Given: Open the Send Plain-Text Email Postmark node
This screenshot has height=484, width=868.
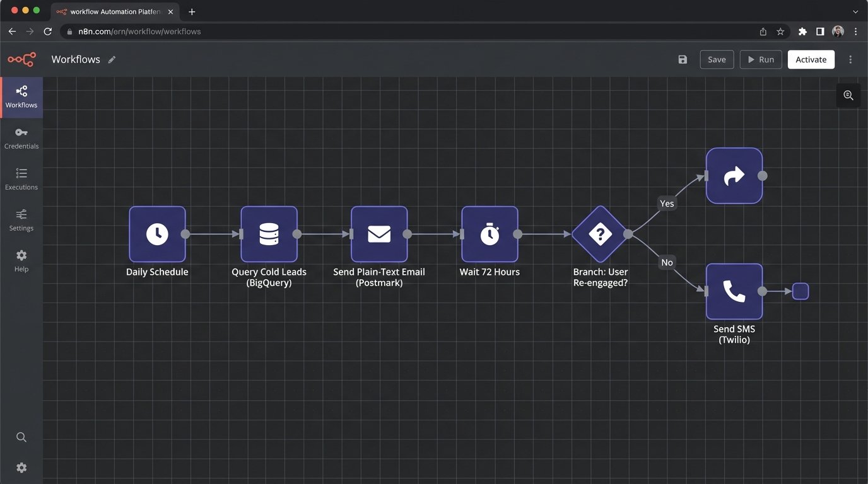Looking at the screenshot, I should coord(378,233).
